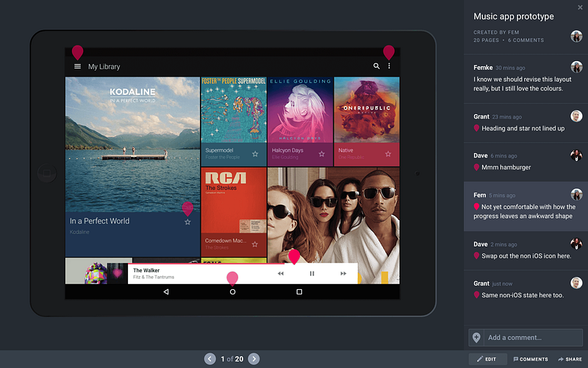Star the Halcyon Days album
This screenshot has width=588, height=368.
click(x=322, y=154)
